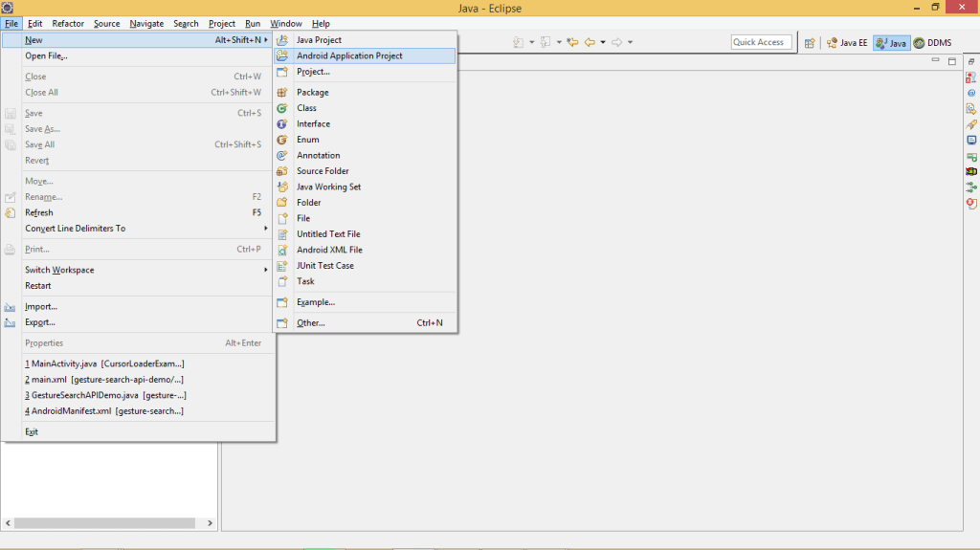
Task: Expand the Switch Workspace submenu
Action: coord(138,270)
